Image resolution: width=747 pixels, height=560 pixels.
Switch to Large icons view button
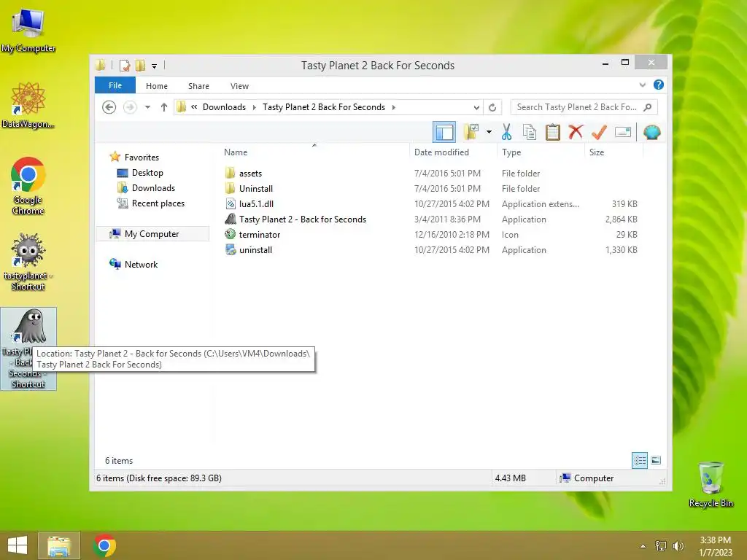click(656, 460)
